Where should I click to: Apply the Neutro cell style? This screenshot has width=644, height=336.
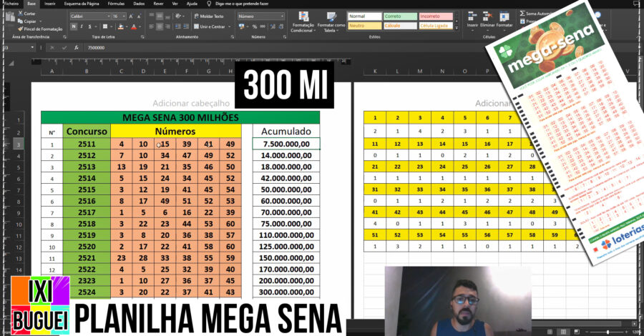click(x=365, y=26)
